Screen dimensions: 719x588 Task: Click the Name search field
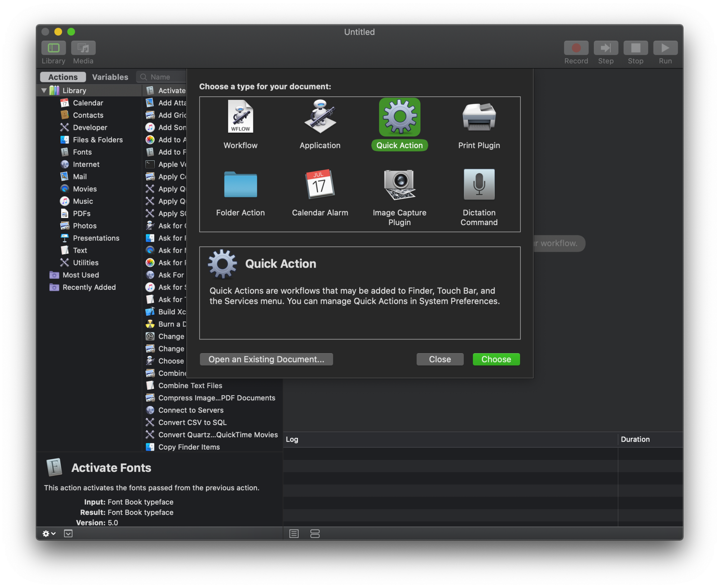click(x=162, y=77)
